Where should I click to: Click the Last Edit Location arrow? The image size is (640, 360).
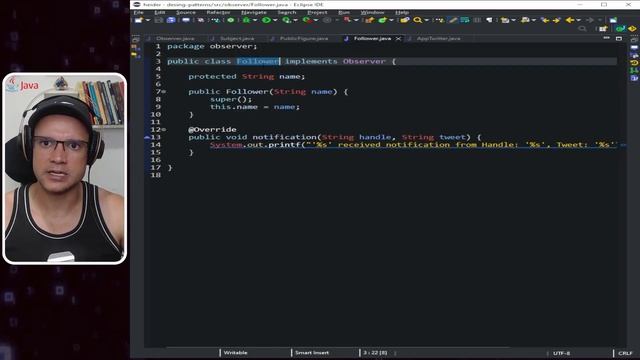click(545, 20)
